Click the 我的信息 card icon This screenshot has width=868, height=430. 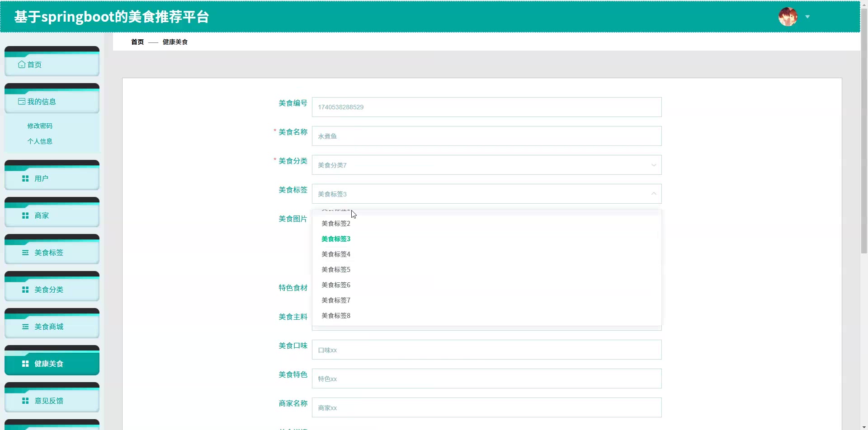tap(22, 102)
